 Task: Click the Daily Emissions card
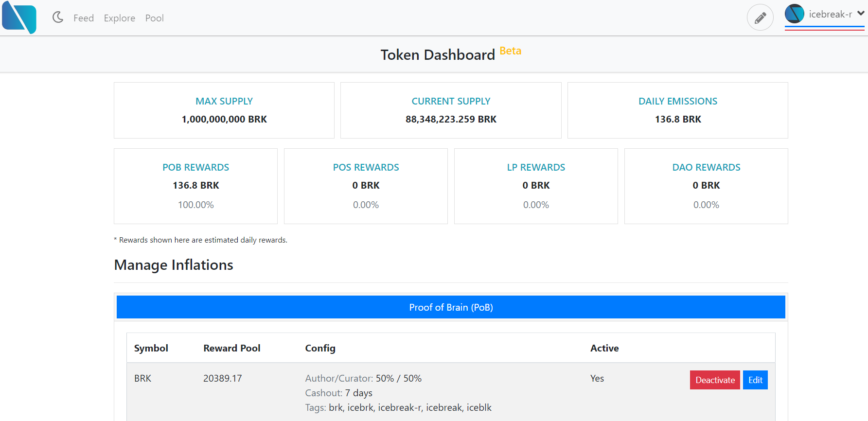pos(678,110)
